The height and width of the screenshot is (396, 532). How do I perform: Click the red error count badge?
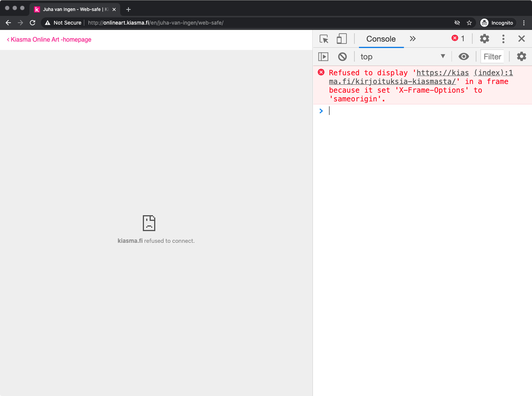458,39
